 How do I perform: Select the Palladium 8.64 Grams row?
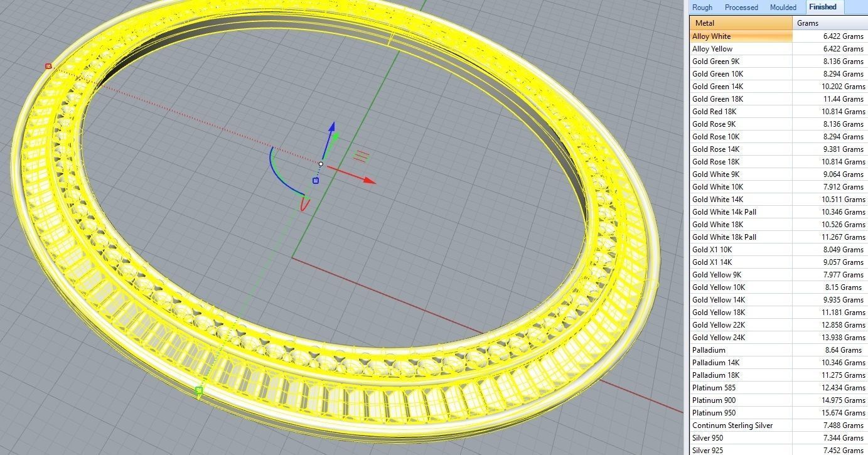click(x=778, y=350)
